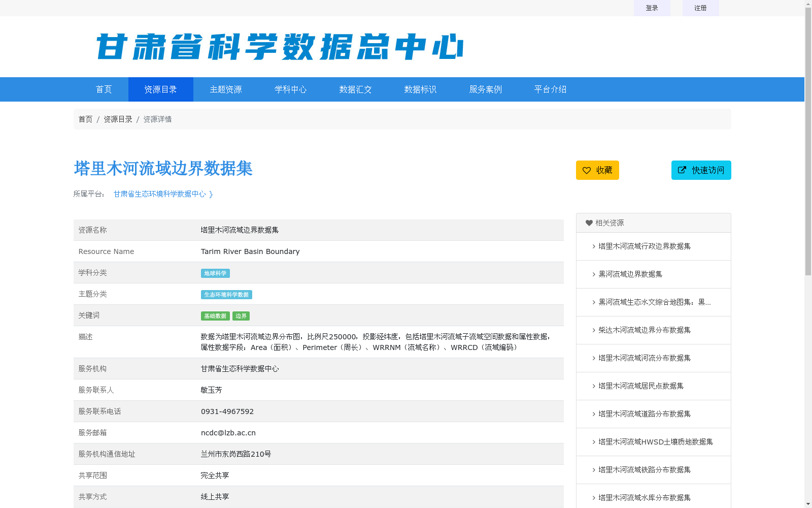The image size is (812, 508).
Task: Click the email ncdc@lzb.ac.cn
Action: pos(228,433)
